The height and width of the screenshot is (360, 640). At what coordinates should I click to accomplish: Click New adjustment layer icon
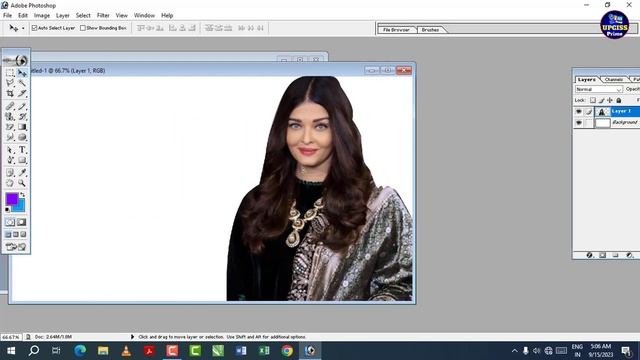pos(629,255)
